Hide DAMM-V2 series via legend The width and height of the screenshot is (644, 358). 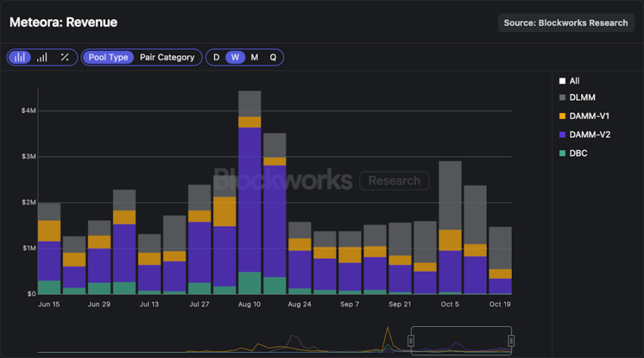562,134
